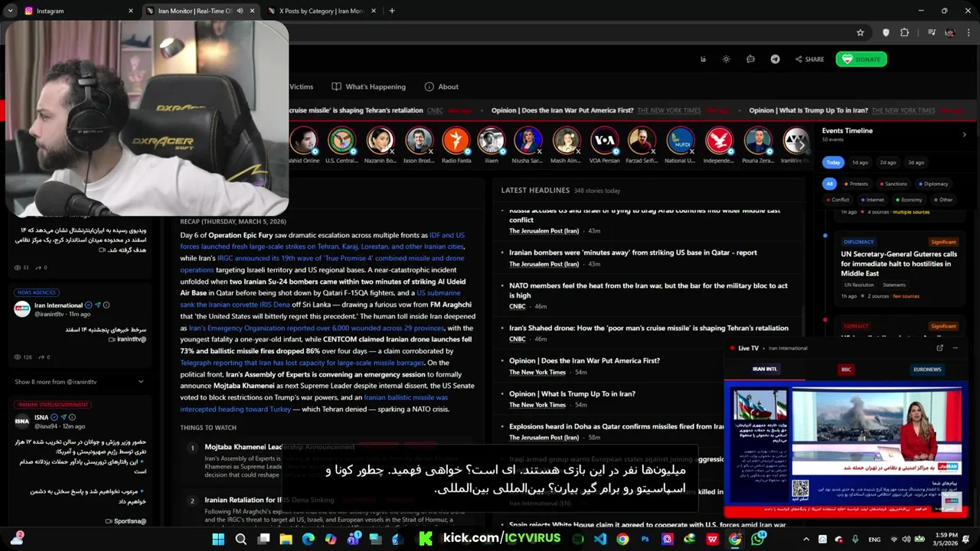Open the ISNA post author name

41,417
